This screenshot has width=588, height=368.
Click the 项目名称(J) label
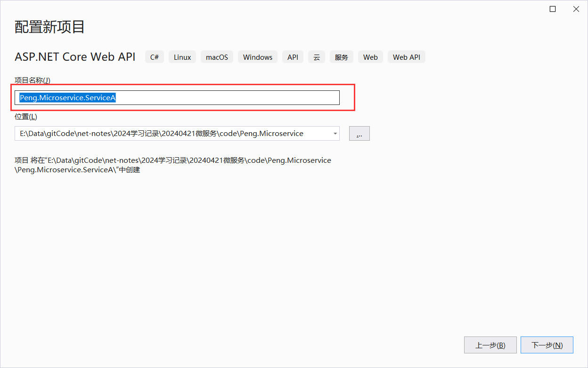pyautogui.click(x=33, y=80)
